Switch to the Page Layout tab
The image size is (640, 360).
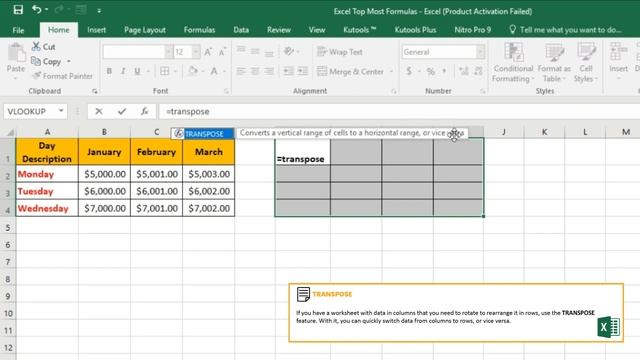point(145,30)
